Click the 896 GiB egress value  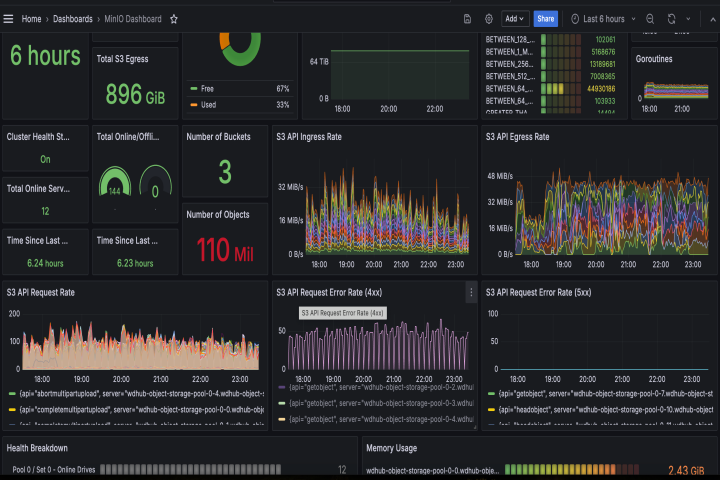(135, 95)
